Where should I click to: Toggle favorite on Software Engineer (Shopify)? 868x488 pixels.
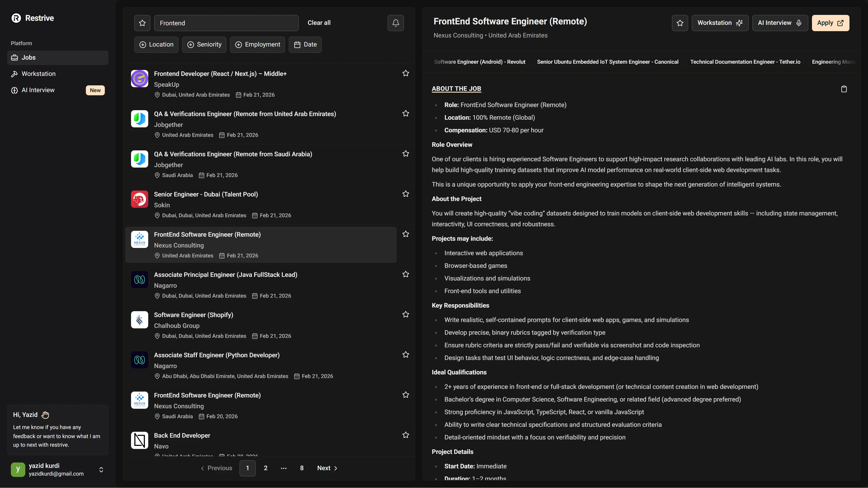click(x=406, y=315)
